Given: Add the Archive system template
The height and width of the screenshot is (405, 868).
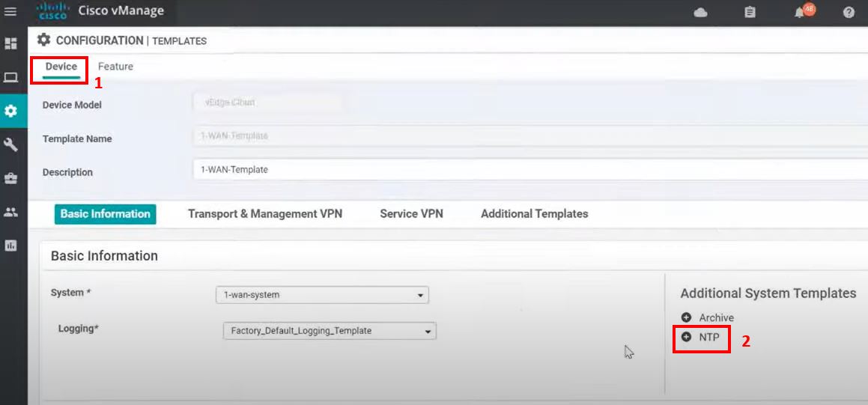Looking at the screenshot, I should click(687, 317).
